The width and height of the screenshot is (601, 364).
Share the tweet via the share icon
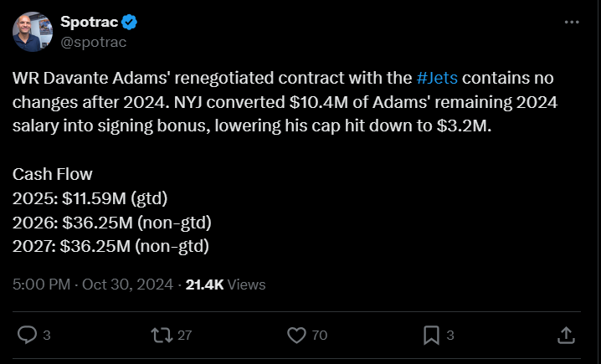point(566,335)
